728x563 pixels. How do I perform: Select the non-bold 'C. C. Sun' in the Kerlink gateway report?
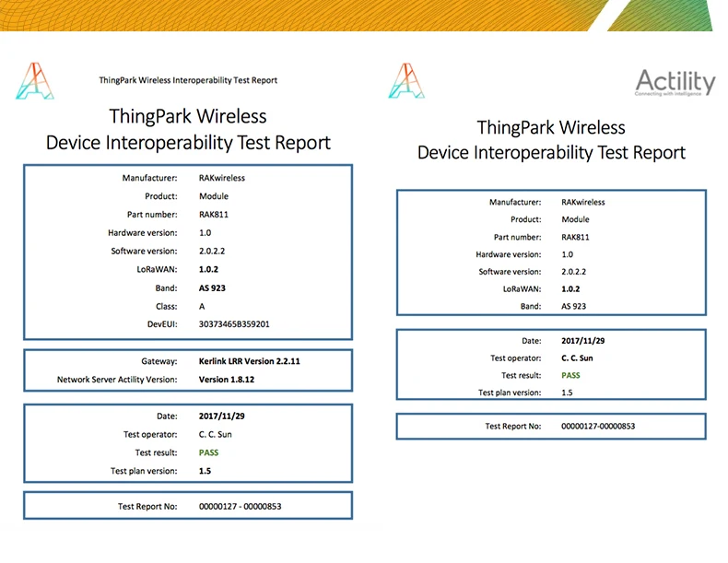215,434
